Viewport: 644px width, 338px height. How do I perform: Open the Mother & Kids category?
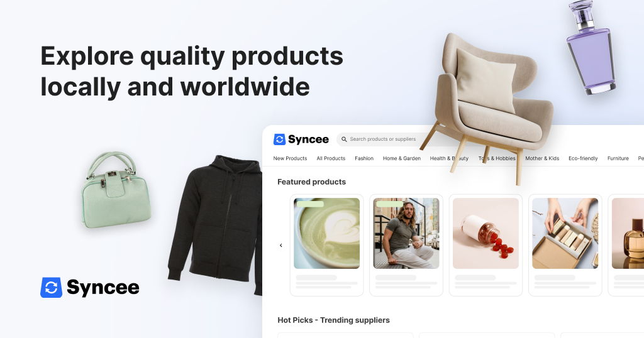pos(542,158)
